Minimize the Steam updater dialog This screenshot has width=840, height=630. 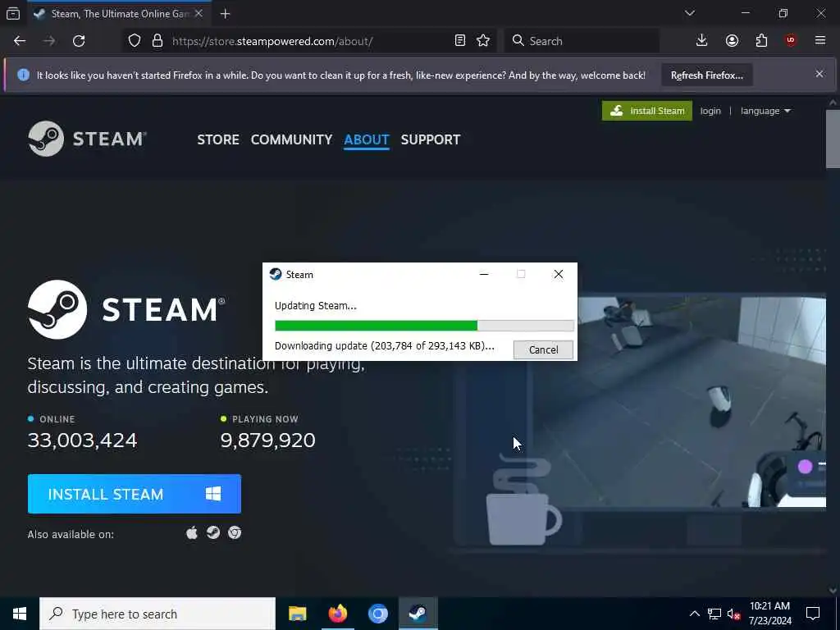(x=484, y=274)
